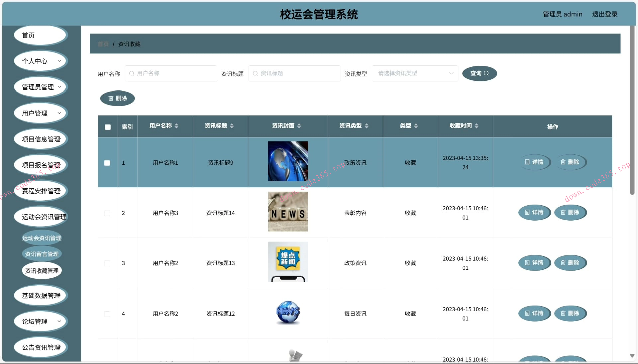Screen dimensions: 638x364
Task: Click the detail icon on row 1's 详情 button
Action: click(527, 162)
